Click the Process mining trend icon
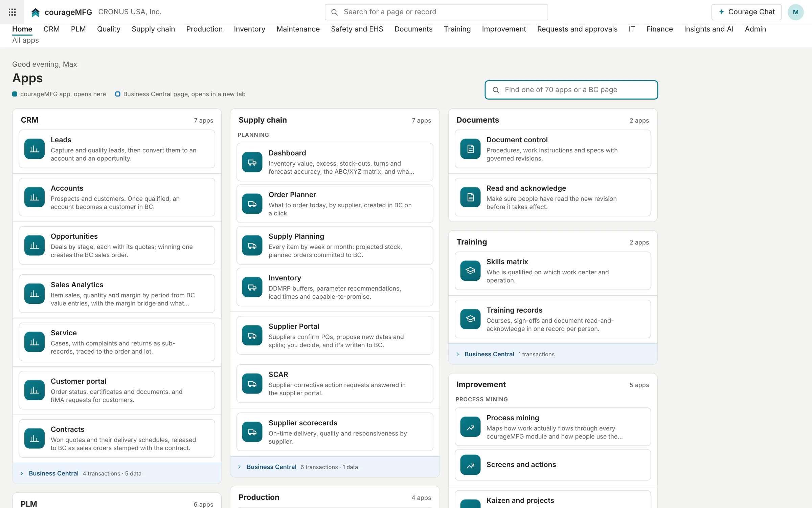Image resolution: width=812 pixels, height=508 pixels. pyautogui.click(x=470, y=427)
